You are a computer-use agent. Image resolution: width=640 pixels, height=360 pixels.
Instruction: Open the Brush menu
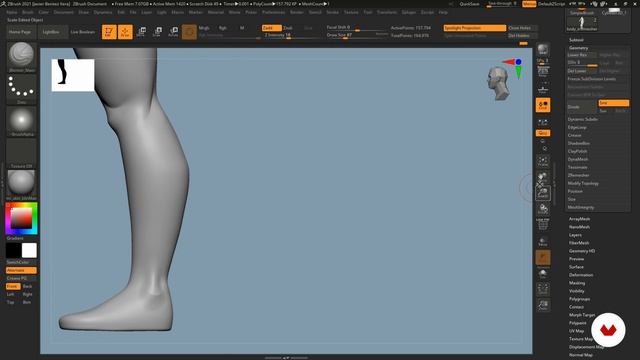(28, 12)
